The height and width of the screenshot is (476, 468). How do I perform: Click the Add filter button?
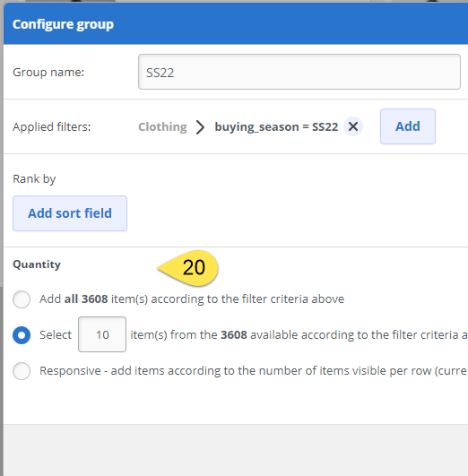408,126
